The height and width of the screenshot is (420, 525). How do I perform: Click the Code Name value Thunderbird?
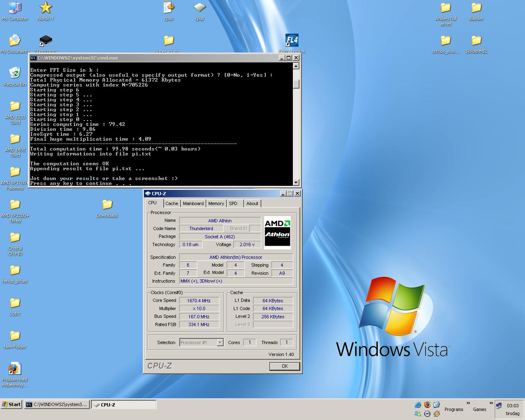click(201, 228)
